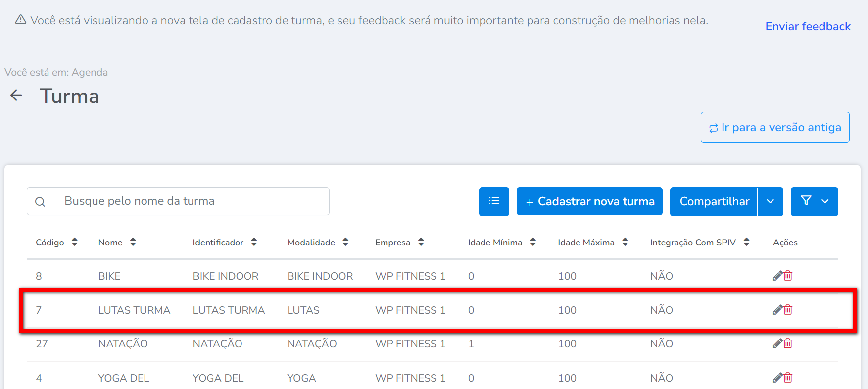Focus the Busque pelo nome da turma field
868x389 pixels.
pos(193,201)
